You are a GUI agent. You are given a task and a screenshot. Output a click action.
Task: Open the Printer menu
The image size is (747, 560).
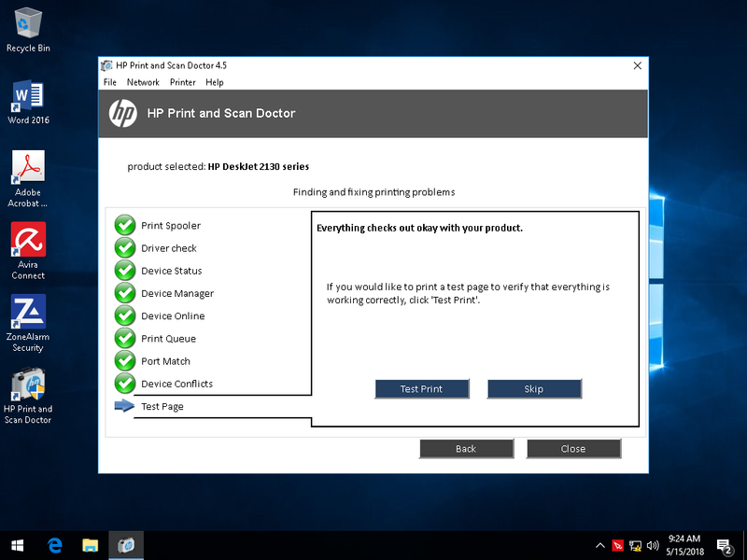pos(182,82)
